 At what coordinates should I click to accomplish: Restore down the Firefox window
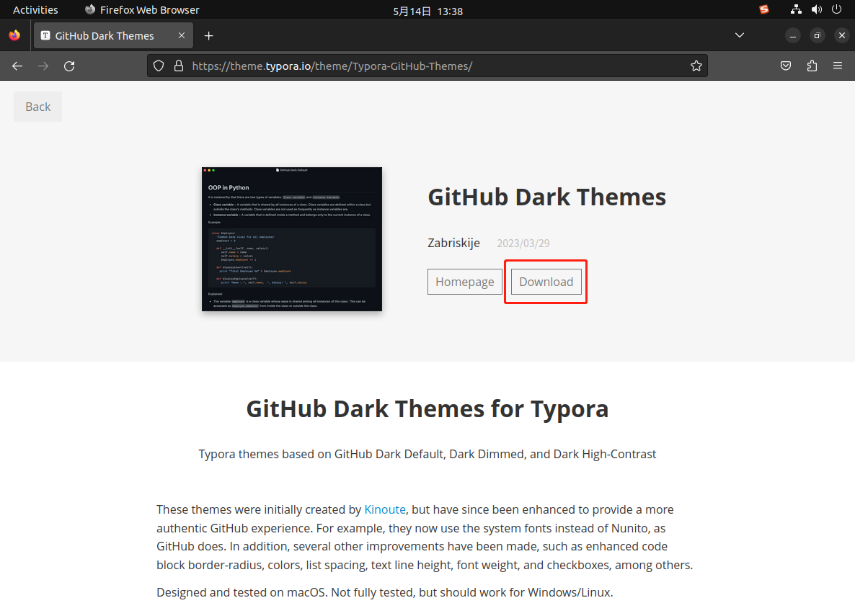pos(817,35)
